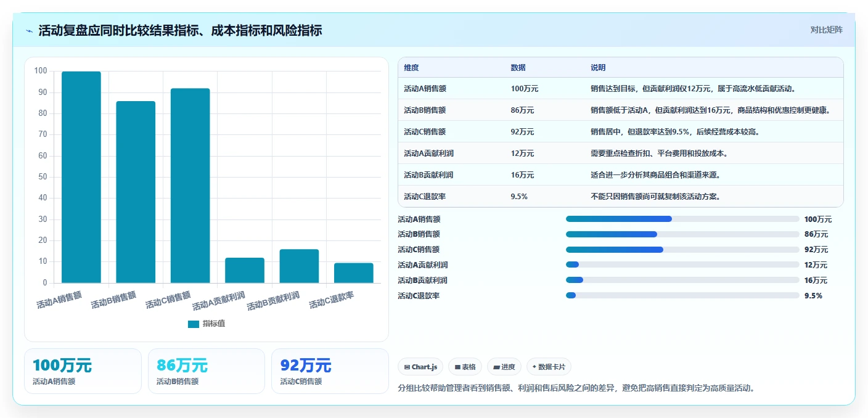This screenshot has width=868, height=418.
Task: Click the 92万元 stat card
Action: (330, 371)
